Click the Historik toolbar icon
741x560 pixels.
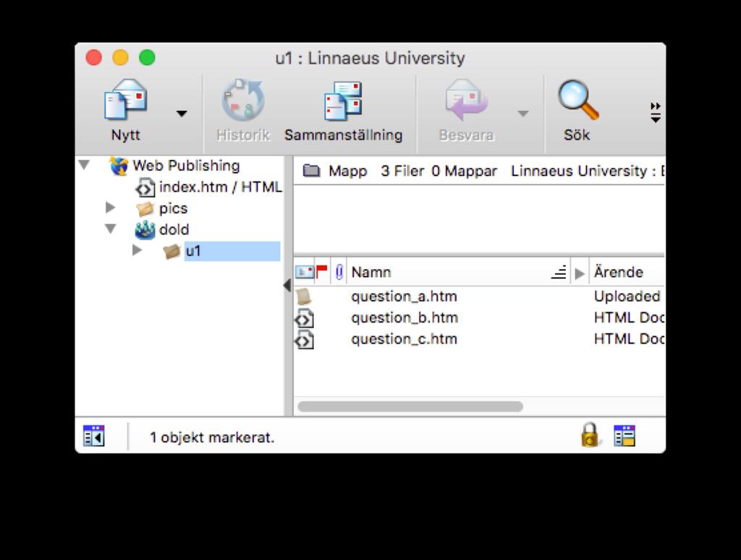(243, 100)
